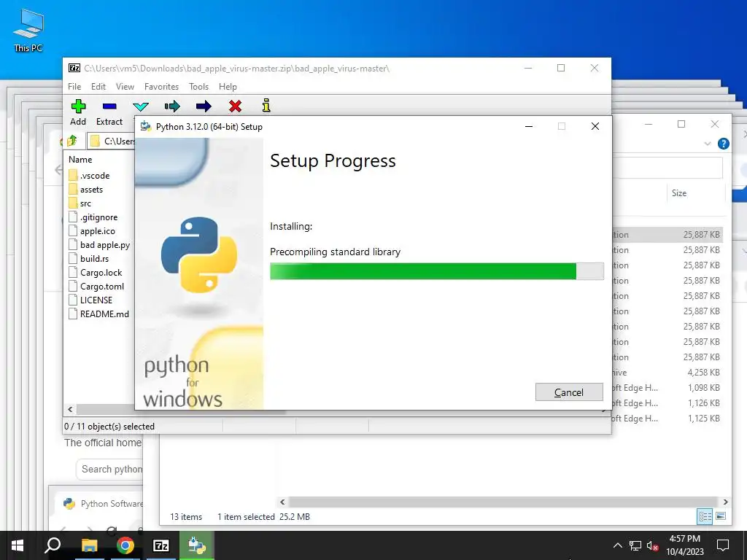
Task: Switch Explorer to details view icon
Action: point(705,517)
